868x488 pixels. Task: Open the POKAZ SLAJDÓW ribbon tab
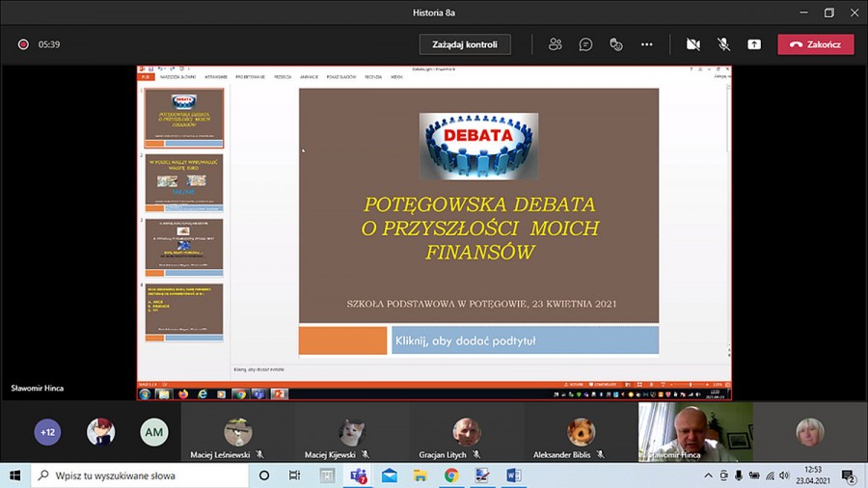tap(340, 76)
